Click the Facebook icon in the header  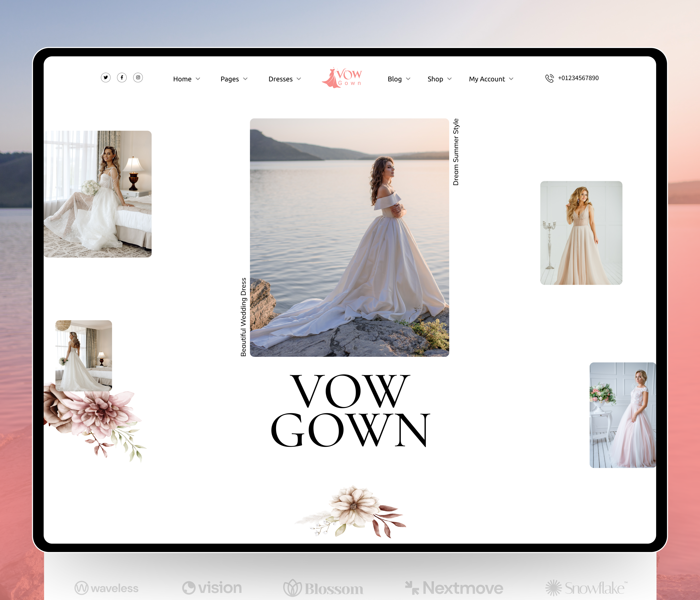[122, 78]
